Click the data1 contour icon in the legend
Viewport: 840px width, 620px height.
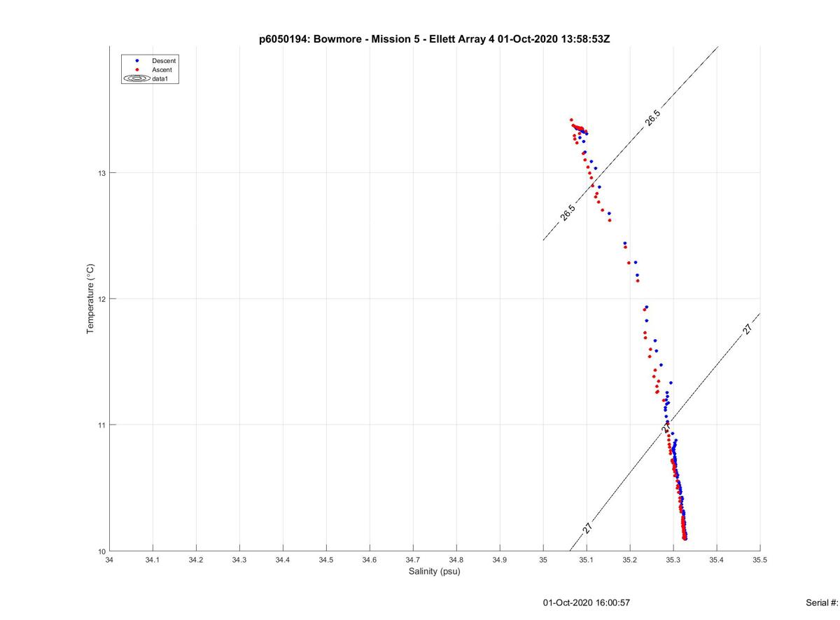[x=137, y=79]
